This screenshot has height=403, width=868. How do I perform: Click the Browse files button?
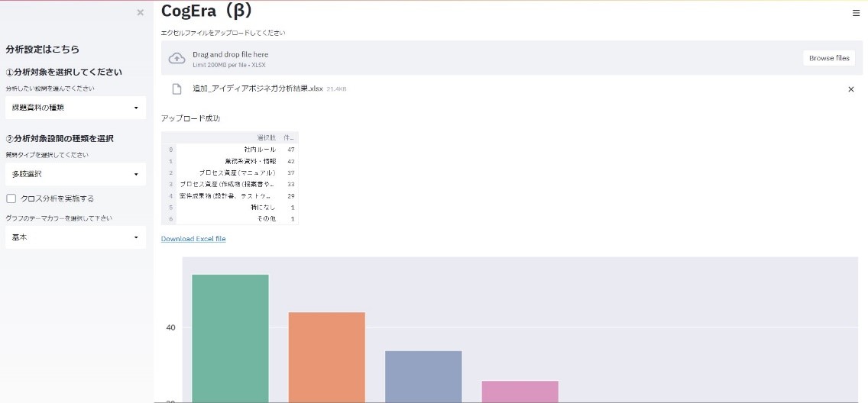point(829,58)
